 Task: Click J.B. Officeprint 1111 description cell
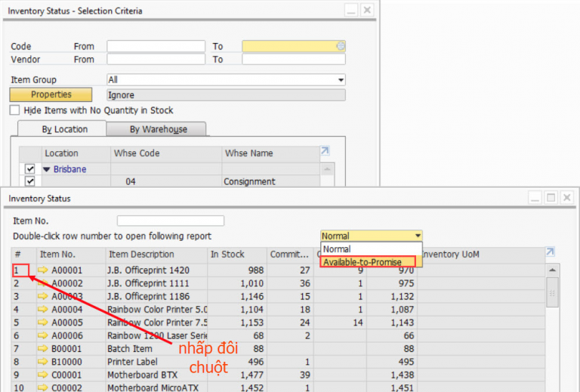click(156, 283)
